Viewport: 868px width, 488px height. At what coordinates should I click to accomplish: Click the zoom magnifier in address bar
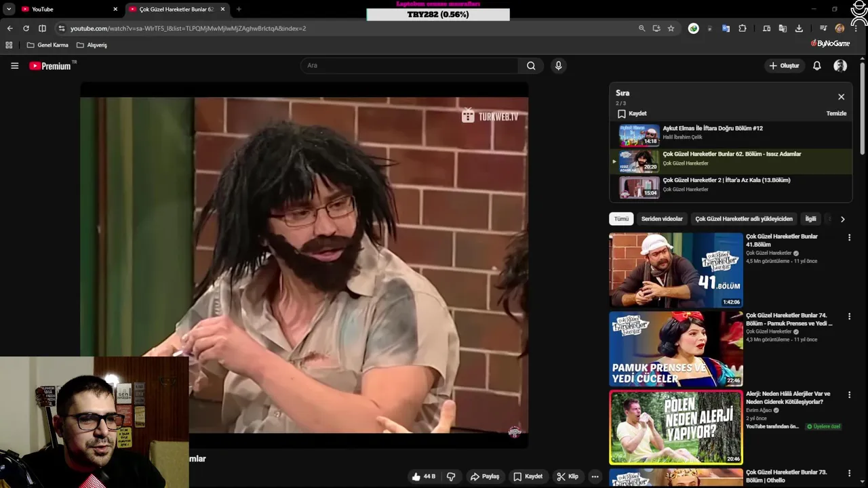click(x=642, y=28)
